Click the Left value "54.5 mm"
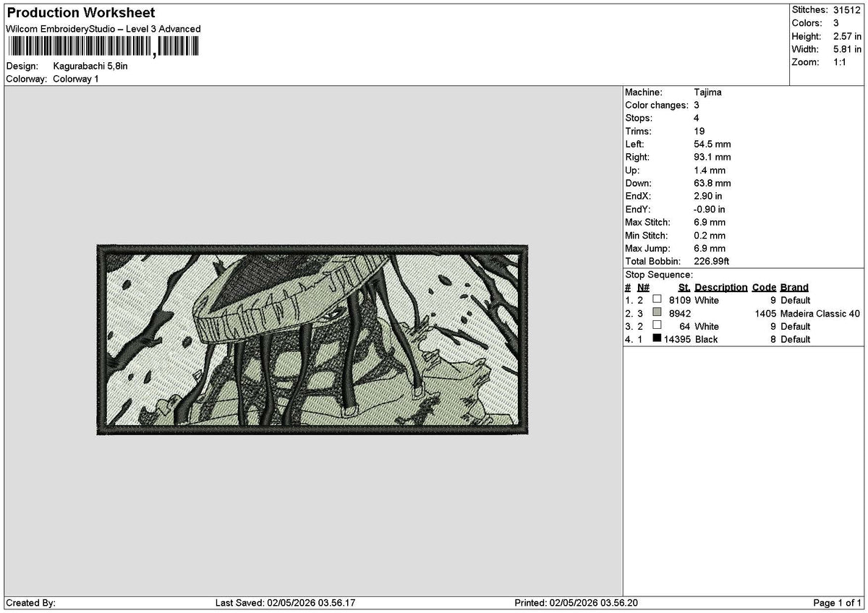Viewport: 868px width, 613px height. [x=712, y=144]
